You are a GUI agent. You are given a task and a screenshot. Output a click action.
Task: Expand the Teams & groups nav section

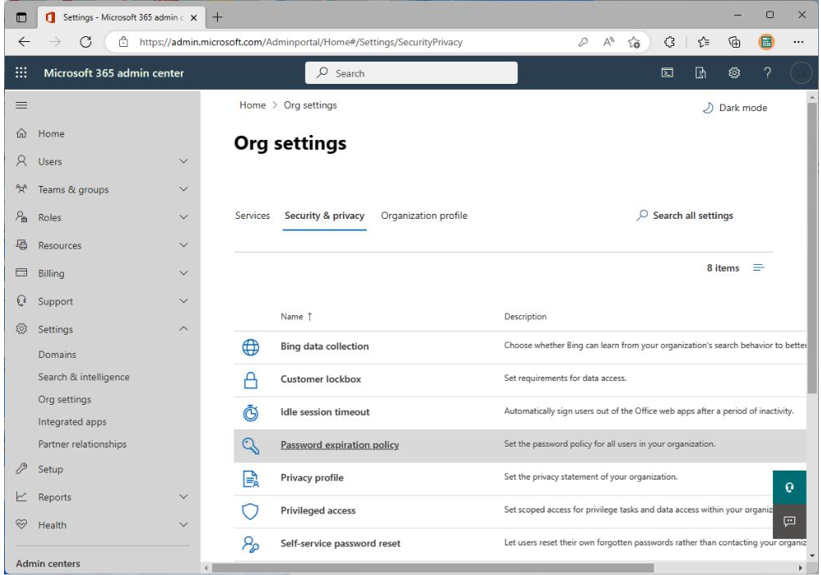(183, 189)
